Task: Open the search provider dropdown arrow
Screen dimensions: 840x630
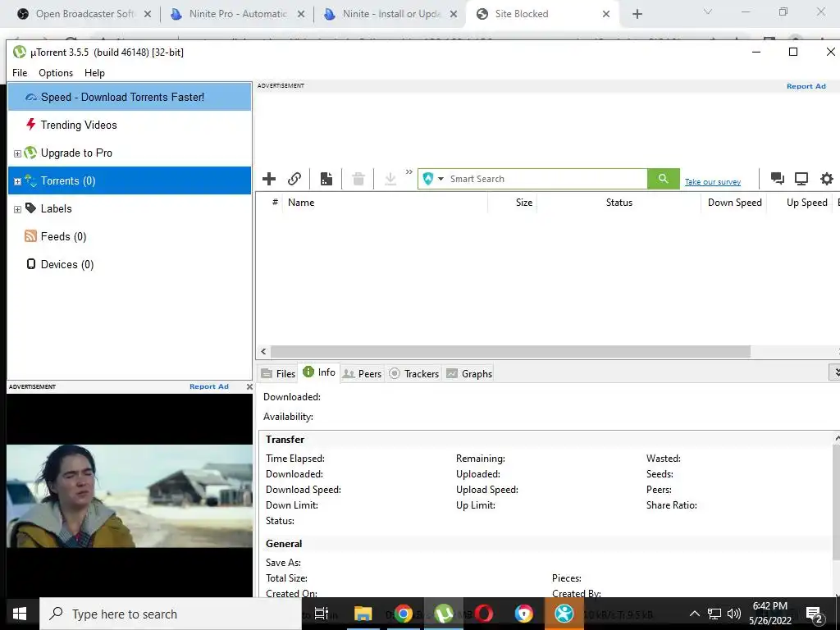Action: click(441, 179)
